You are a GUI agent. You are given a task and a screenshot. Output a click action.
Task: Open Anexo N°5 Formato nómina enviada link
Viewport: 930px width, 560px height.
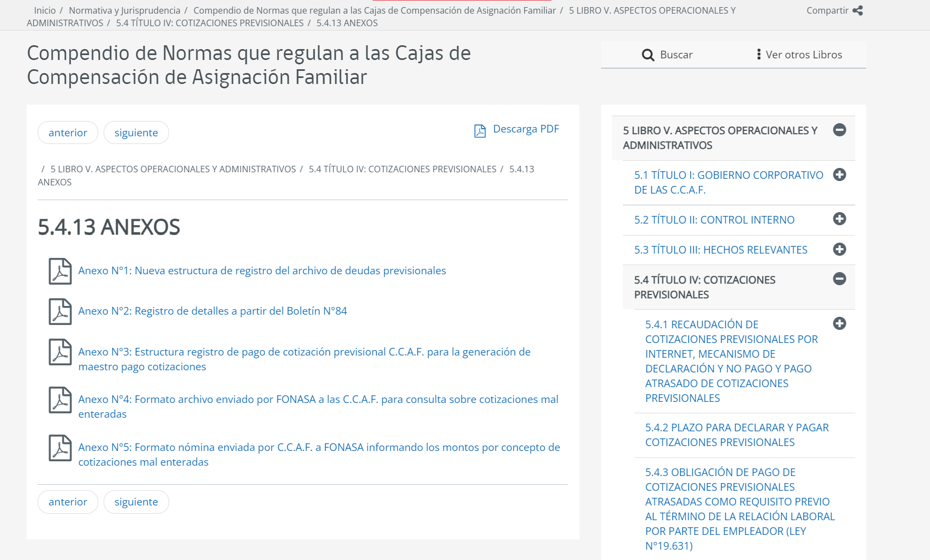(x=319, y=454)
